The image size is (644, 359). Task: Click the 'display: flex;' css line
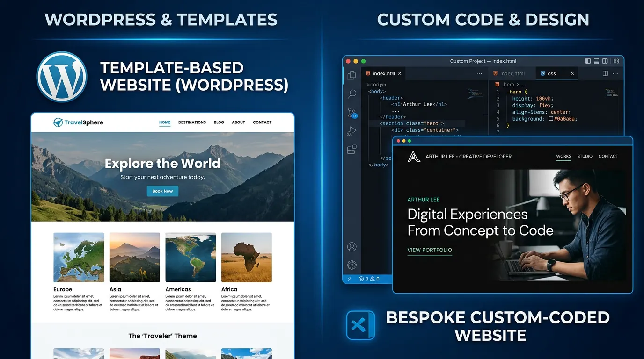pos(533,105)
